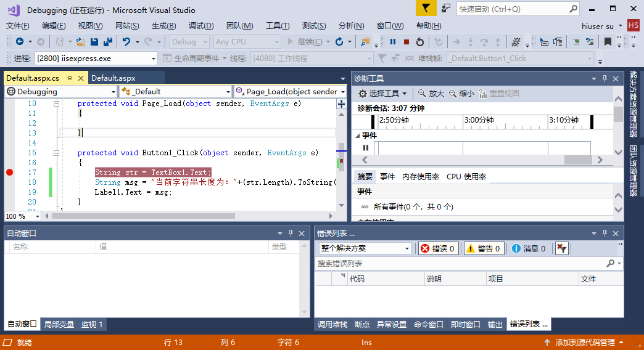Stop debugging with the red square icon

[407, 42]
